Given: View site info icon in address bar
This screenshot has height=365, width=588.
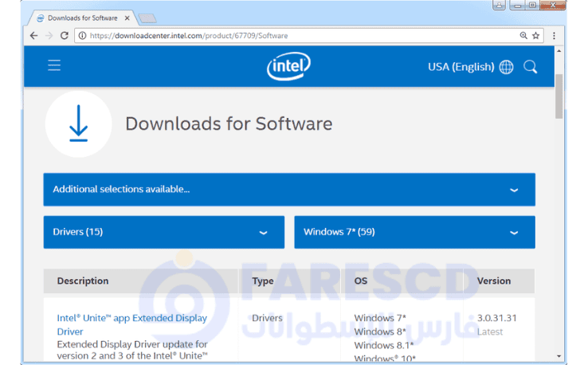Looking at the screenshot, I should (x=82, y=36).
